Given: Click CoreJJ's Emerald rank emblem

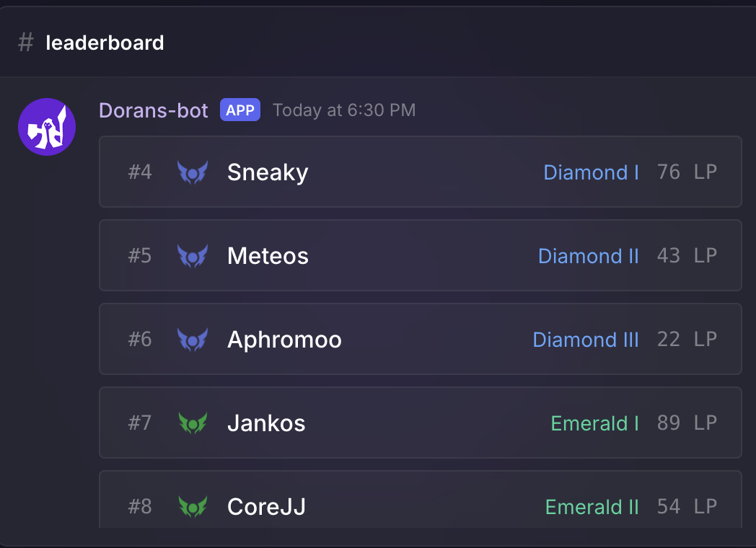Looking at the screenshot, I should click(193, 507).
